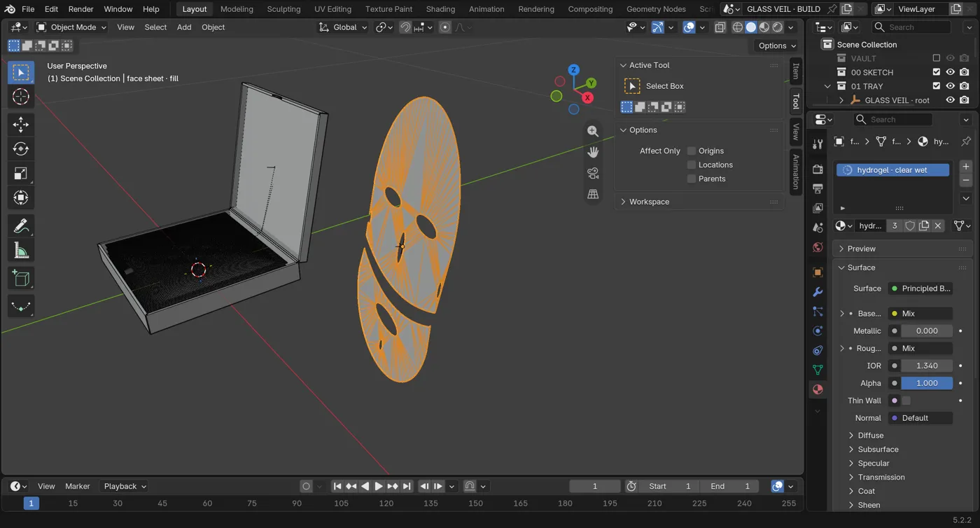The image size is (980, 528).
Task: Open the Object Mode dropdown
Action: (x=71, y=27)
